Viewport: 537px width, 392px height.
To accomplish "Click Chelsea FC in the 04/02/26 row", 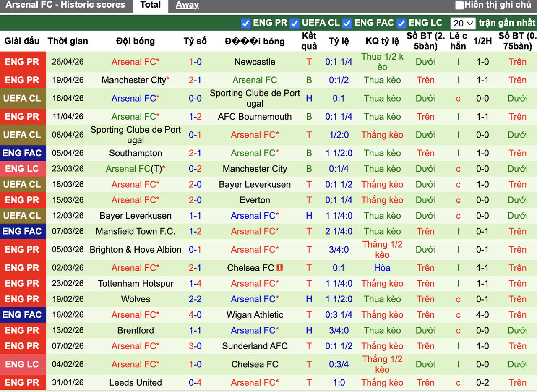I will [x=255, y=364].
